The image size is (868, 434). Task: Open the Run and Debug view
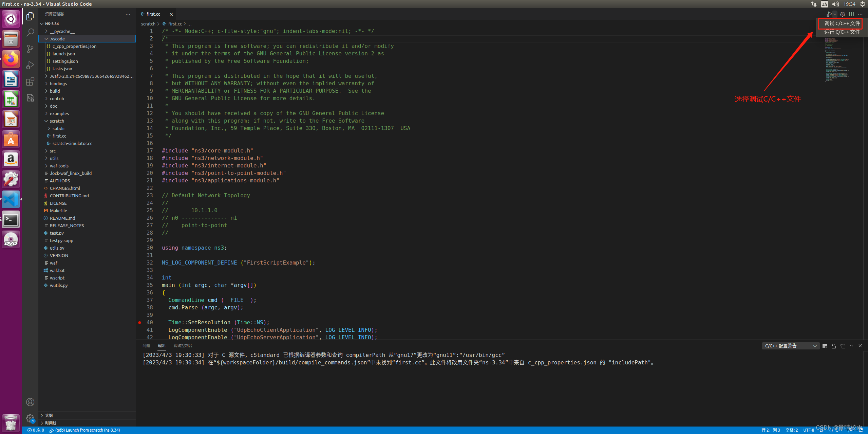point(30,65)
